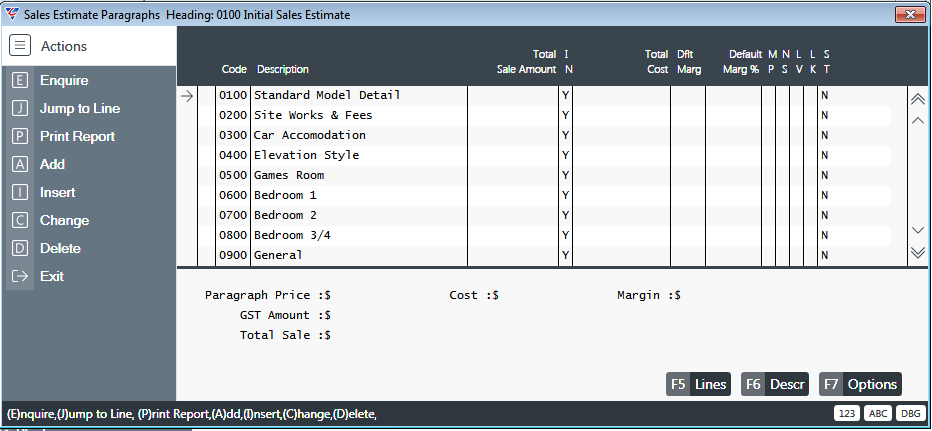Click the Default Marg % column header
This screenshot has height=431, width=932.
click(x=742, y=62)
